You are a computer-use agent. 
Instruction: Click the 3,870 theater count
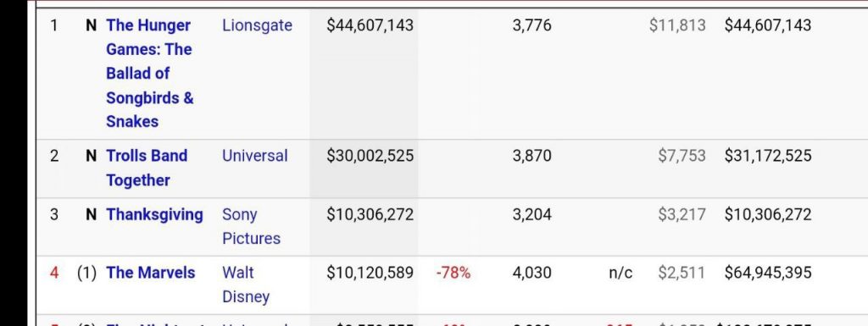pos(531,156)
